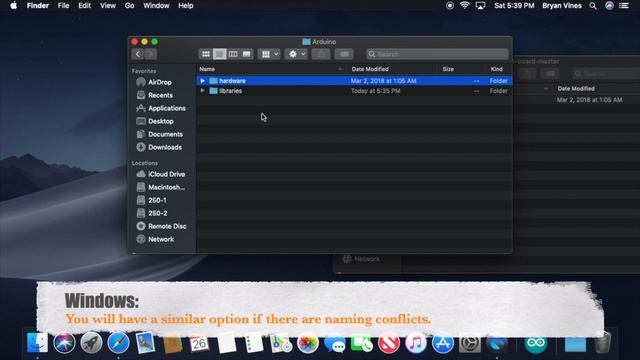
Task: Switch Arduino window to gallery view
Action: (247, 54)
